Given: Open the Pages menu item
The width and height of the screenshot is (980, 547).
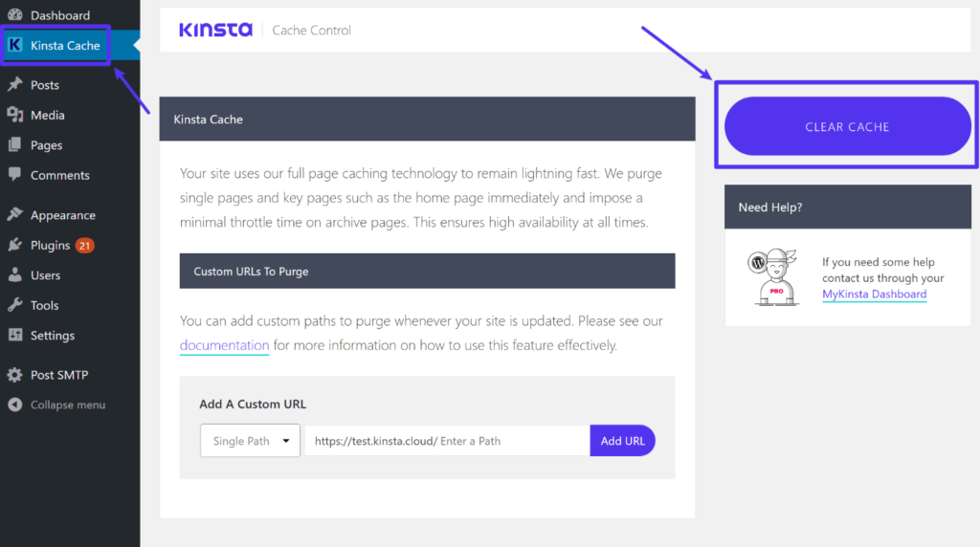Looking at the screenshot, I should [46, 145].
